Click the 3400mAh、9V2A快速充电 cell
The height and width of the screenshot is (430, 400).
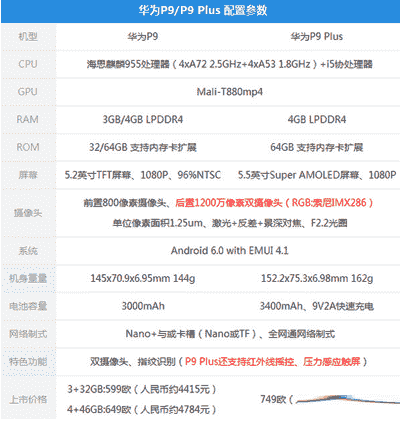point(317,306)
